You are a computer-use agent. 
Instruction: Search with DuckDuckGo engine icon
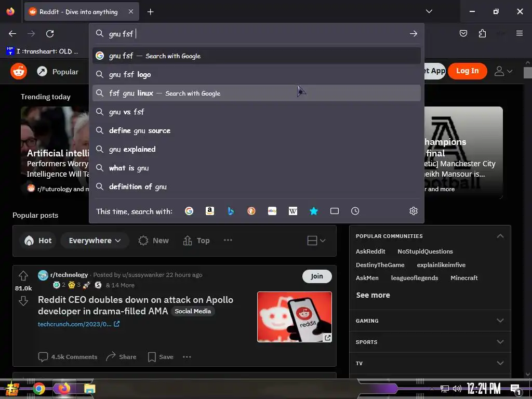[x=251, y=211]
